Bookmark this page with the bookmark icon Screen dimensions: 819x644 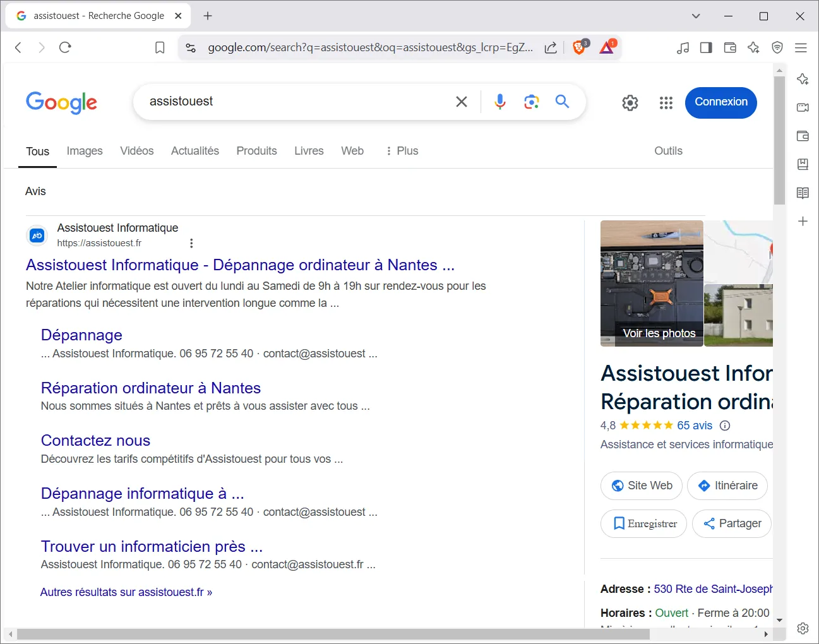(x=160, y=47)
